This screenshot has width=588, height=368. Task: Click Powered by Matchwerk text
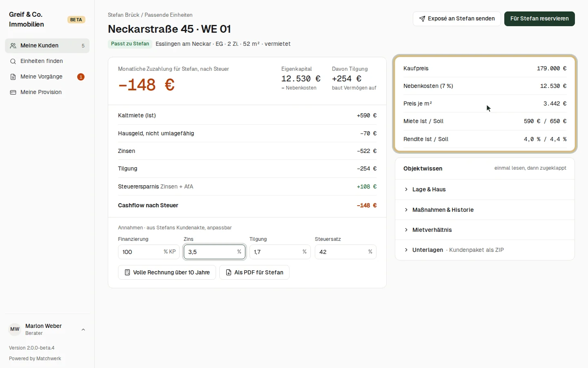tap(35, 359)
